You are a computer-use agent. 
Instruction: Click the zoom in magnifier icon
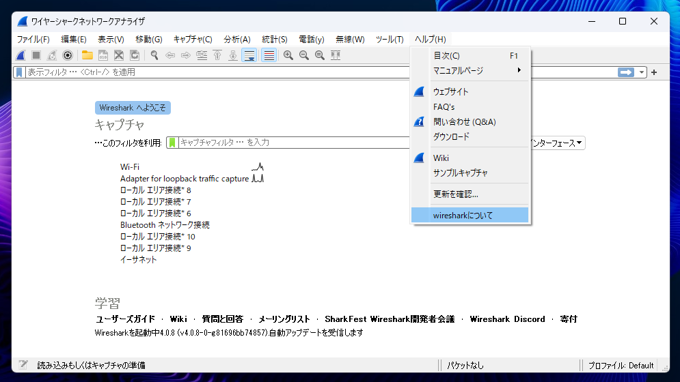pyautogui.click(x=288, y=56)
